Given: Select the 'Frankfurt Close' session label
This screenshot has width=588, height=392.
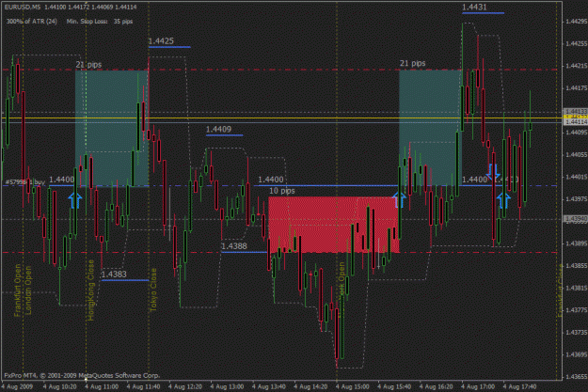Looking at the screenshot, I should point(561,290).
